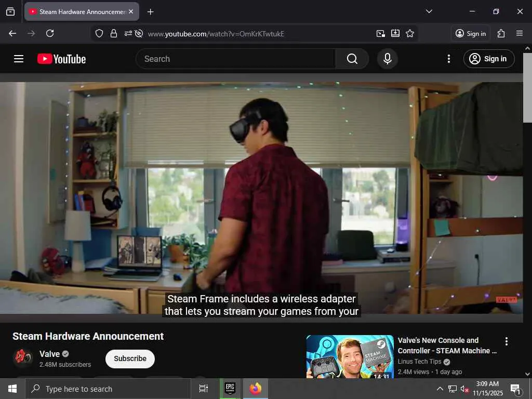List all tabs dropdown arrow
The width and height of the screenshot is (532, 399).
429,11
